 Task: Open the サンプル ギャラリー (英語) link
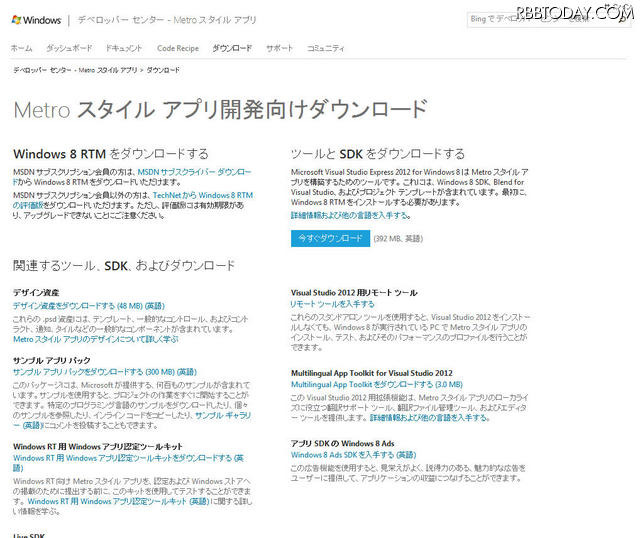click(x=223, y=415)
